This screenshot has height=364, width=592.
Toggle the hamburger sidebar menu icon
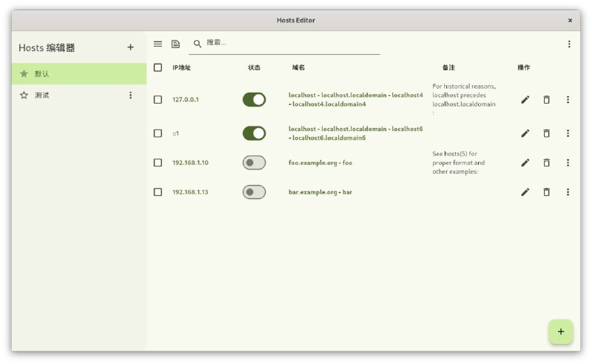158,44
